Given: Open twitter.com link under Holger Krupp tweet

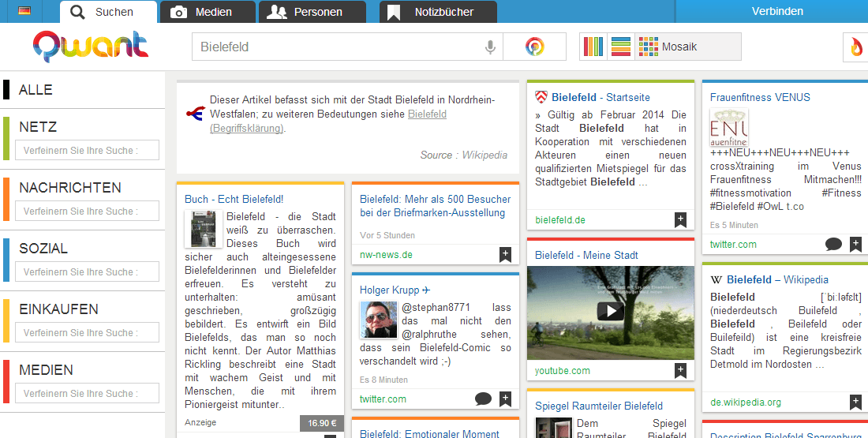Looking at the screenshot, I should tap(383, 399).
